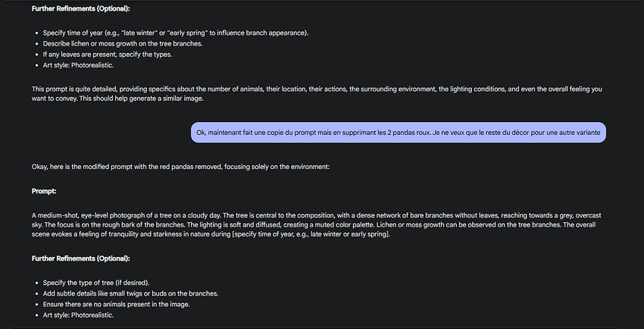This screenshot has height=329, width=644.
Task: Click the "If any leaves are present" bullet
Action: (x=108, y=54)
